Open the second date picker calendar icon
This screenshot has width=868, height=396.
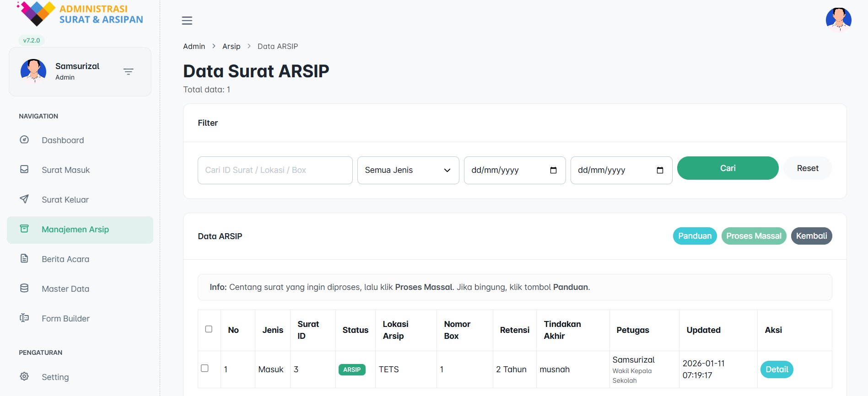click(x=660, y=170)
